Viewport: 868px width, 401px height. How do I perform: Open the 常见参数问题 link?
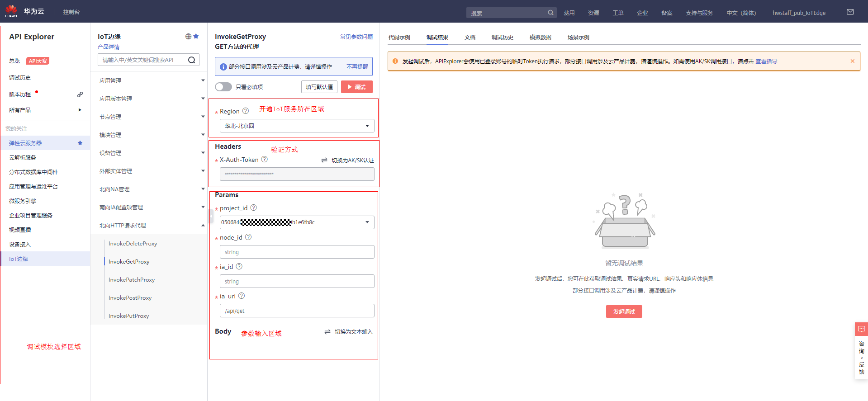356,37
